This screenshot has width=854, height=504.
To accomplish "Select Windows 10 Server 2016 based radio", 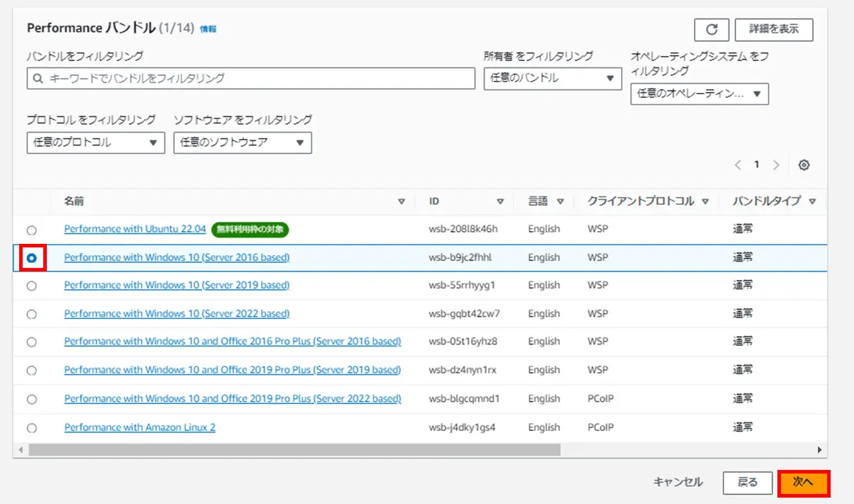I will coord(31,259).
